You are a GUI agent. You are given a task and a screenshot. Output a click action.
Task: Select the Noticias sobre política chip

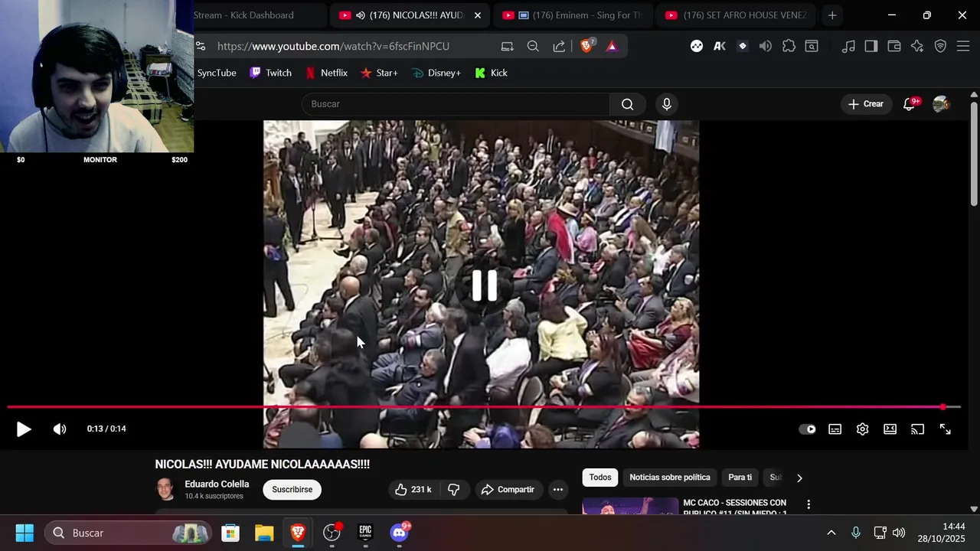click(670, 478)
